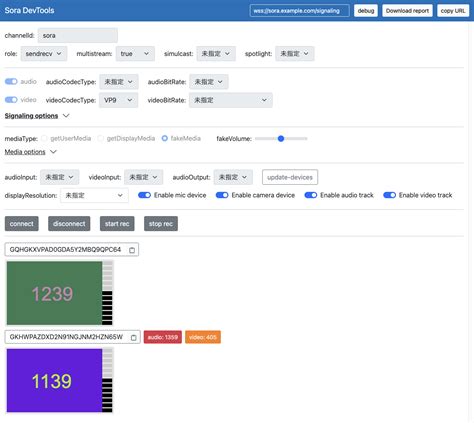This screenshot has width=474, height=423.
Task: Open the simulcast dropdown
Action: point(216,54)
